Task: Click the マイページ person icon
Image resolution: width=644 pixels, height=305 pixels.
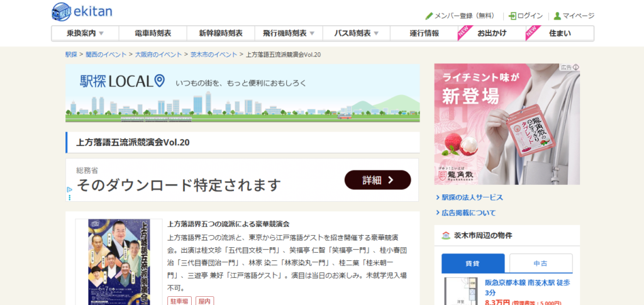Action: (557, 16)
